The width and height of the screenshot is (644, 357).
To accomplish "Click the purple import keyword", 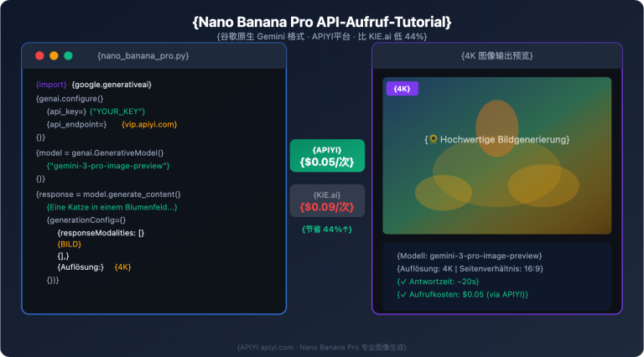I will [x=51, y=85].
